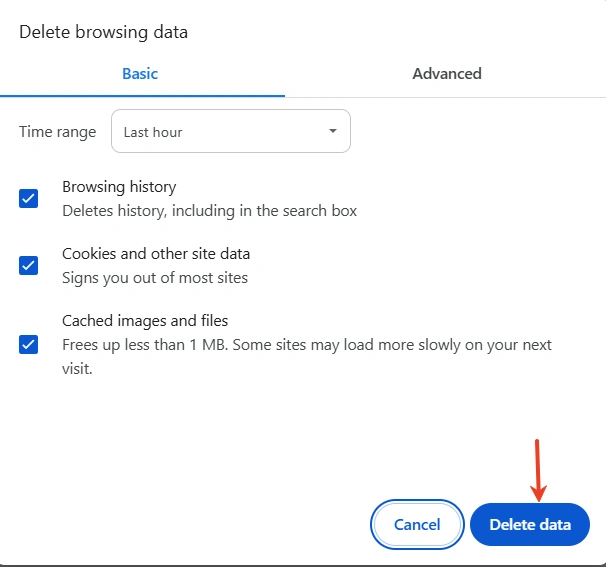The width and height of the screenshot is (606, 567).
Task: Click the blue underline beneath the Basic tab
Action: 142,95
